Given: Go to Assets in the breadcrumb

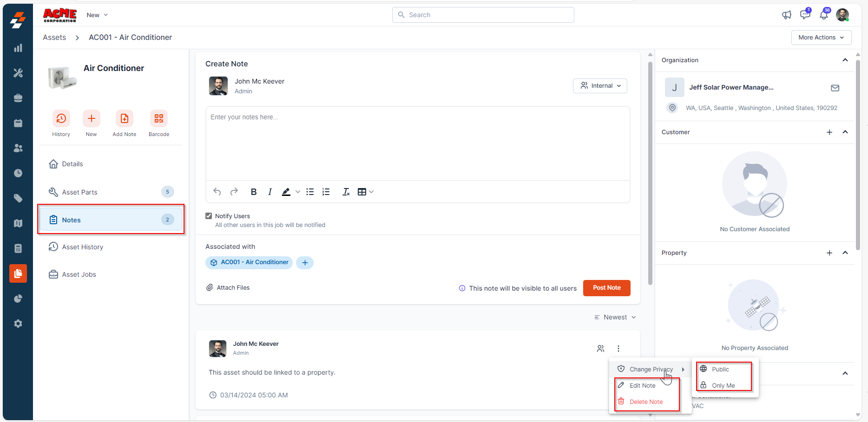Looking at the screenshot, I should point(54,37).
